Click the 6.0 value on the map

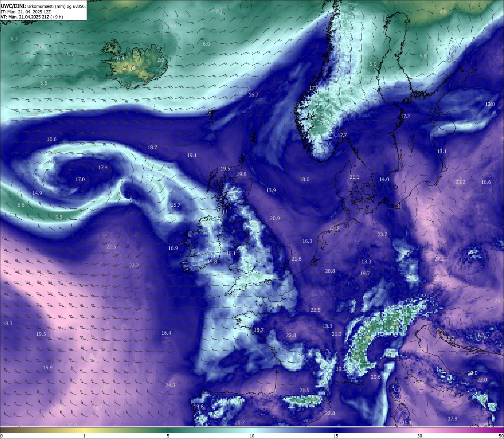206,44
